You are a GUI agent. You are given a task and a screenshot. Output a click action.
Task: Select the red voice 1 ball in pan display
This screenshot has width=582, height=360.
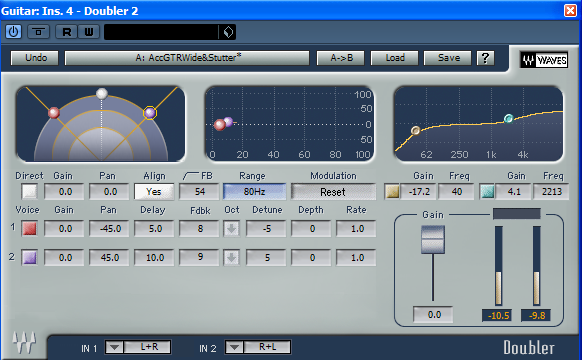[54, 112]
